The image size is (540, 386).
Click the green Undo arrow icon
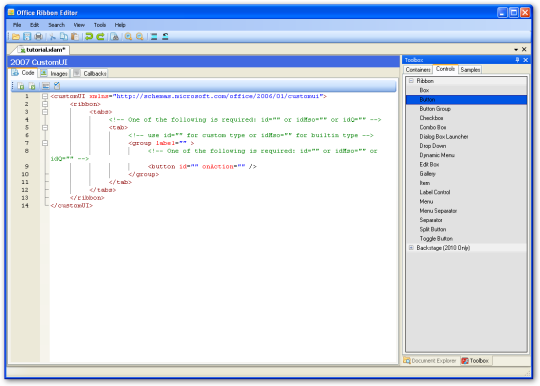tap(89, 36)
